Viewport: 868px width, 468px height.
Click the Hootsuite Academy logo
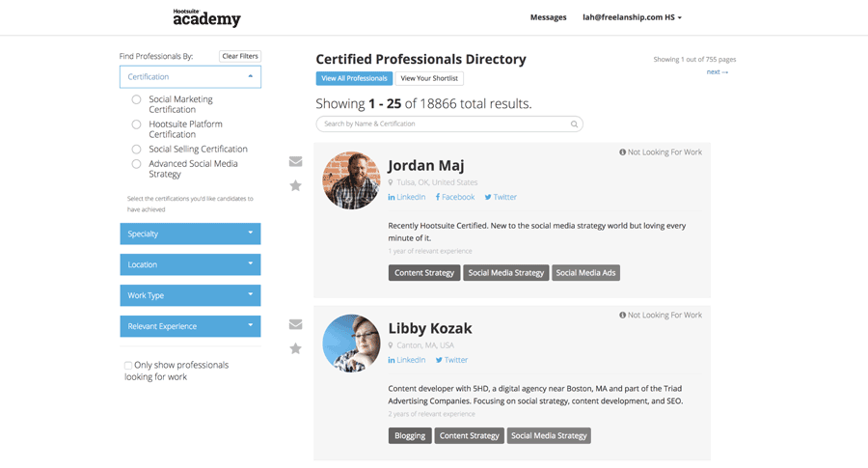[x=206, y=17]
